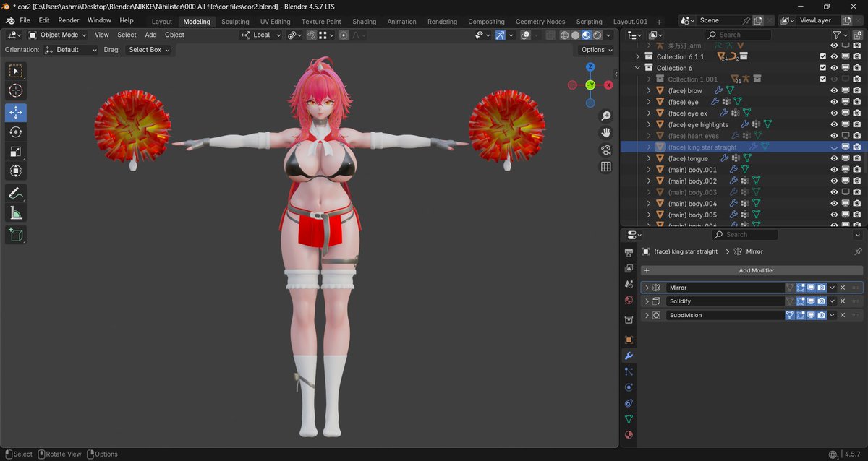The width and height of the screenshot is (868, 461).
Task: Open the viewport Add menu
Action: (150, 35)
